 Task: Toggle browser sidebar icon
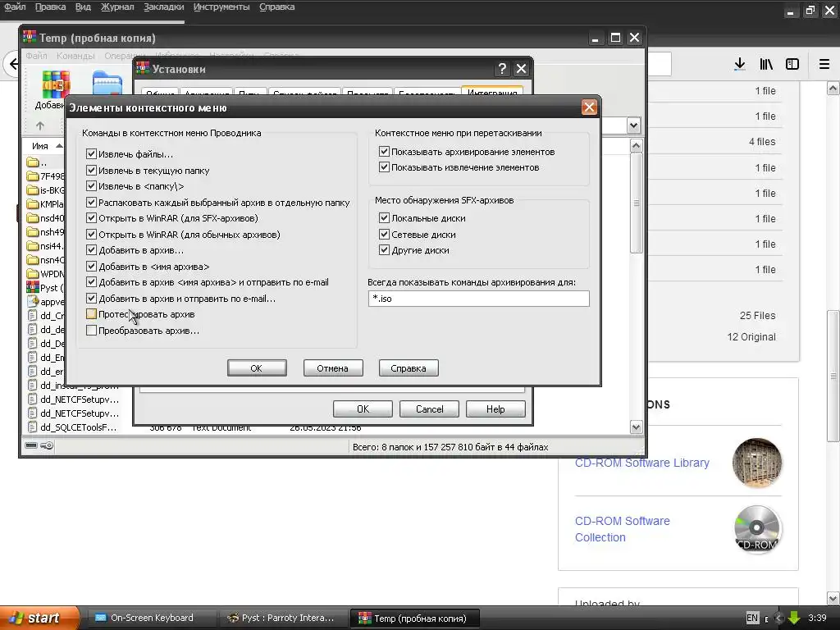pos(792,64)
